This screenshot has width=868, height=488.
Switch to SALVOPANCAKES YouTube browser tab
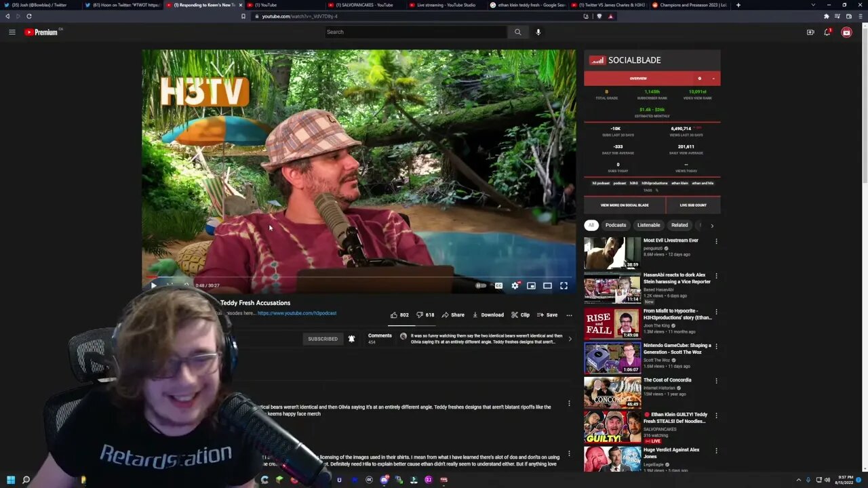coord(365,5)
